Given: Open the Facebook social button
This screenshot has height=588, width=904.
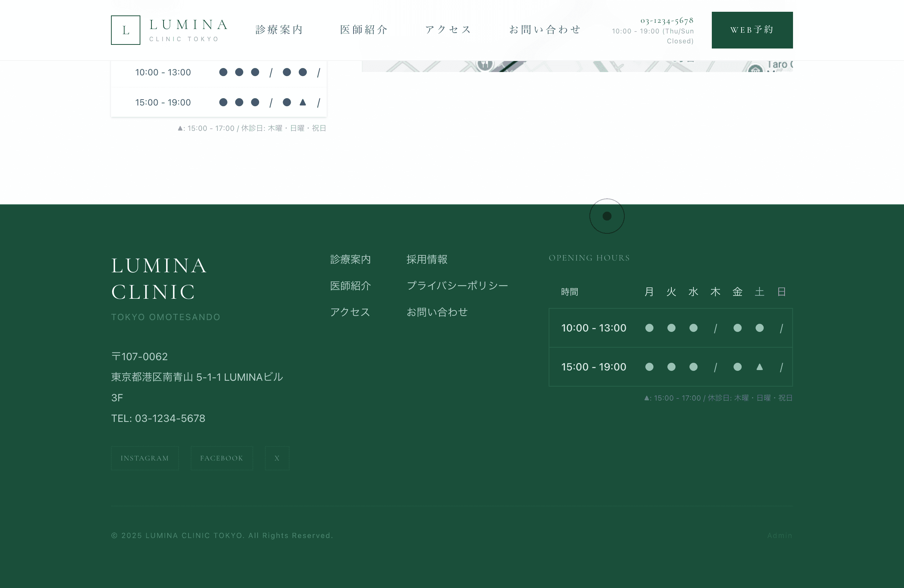Looking at the screenshot, I should (x=222, y=458).
